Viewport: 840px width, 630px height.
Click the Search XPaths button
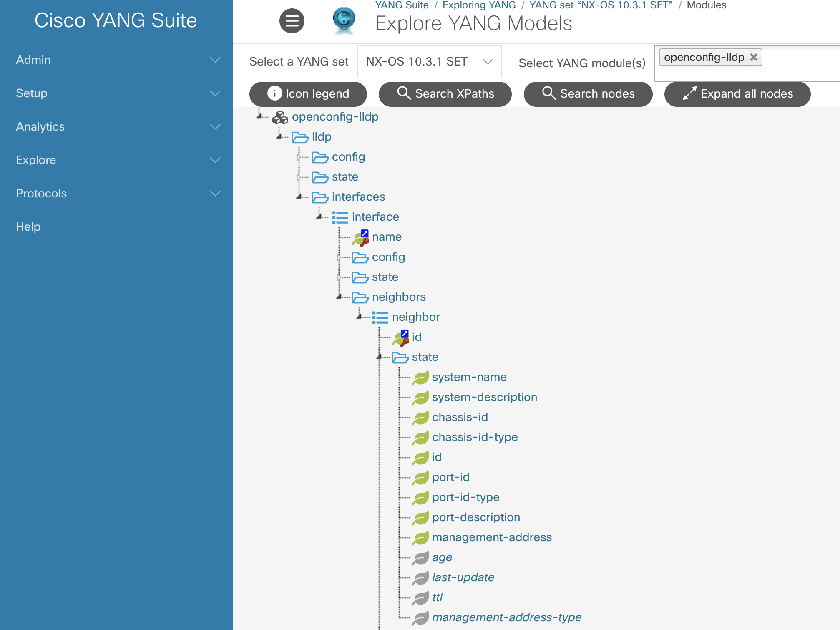click(x=445, y=94)
